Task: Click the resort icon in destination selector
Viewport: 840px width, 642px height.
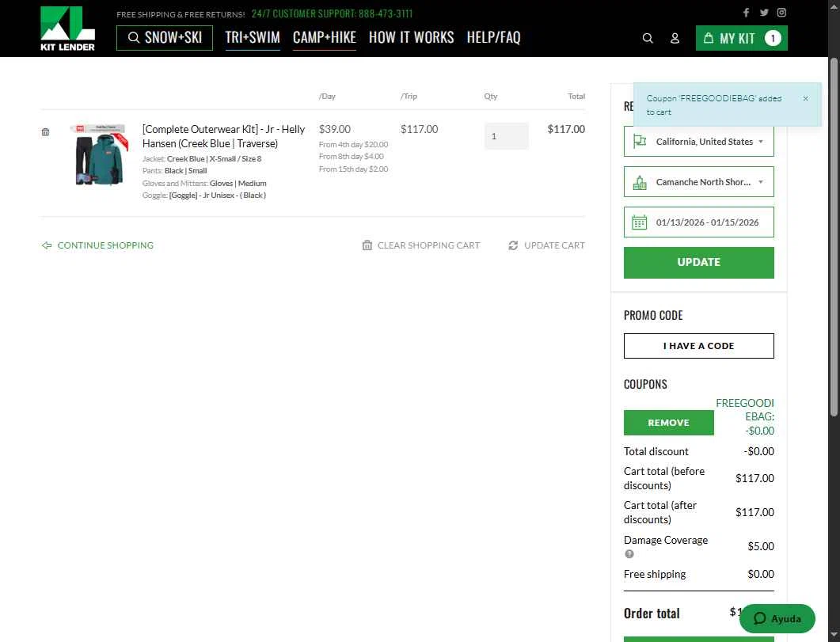Action: (639, 182)
